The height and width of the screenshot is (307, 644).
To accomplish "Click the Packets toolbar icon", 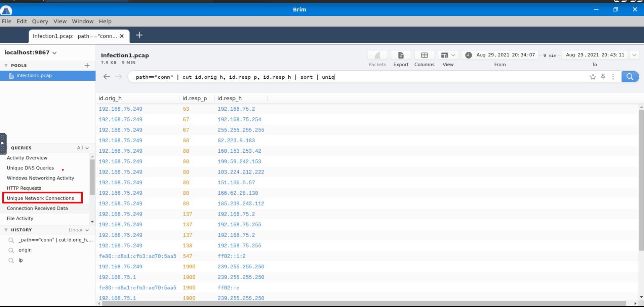I will click(377, 55).
